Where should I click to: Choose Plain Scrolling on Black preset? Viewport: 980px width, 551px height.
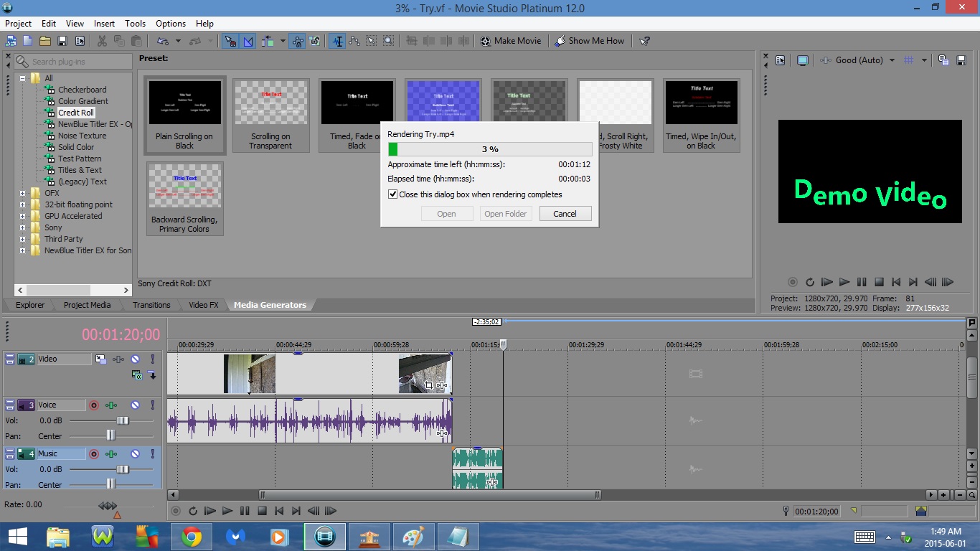[x=184, y=115]
